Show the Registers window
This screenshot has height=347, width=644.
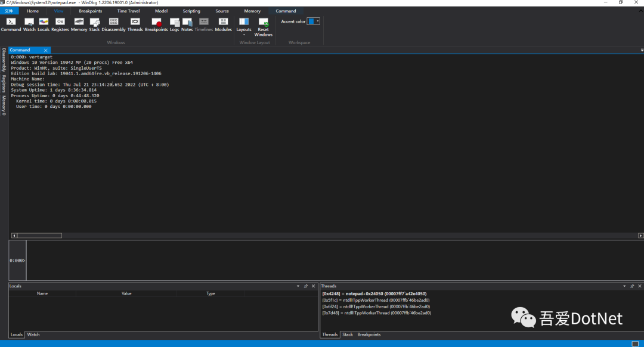pos(60,24)
